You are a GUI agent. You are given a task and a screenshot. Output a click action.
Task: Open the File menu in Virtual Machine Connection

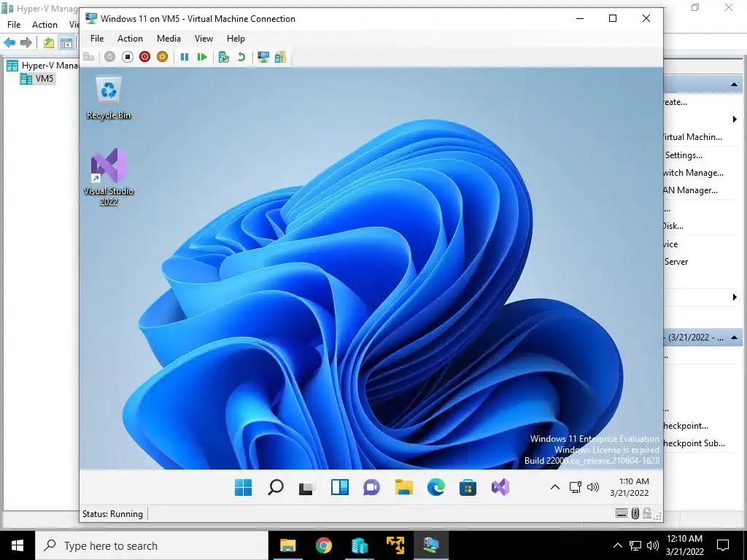97,39
